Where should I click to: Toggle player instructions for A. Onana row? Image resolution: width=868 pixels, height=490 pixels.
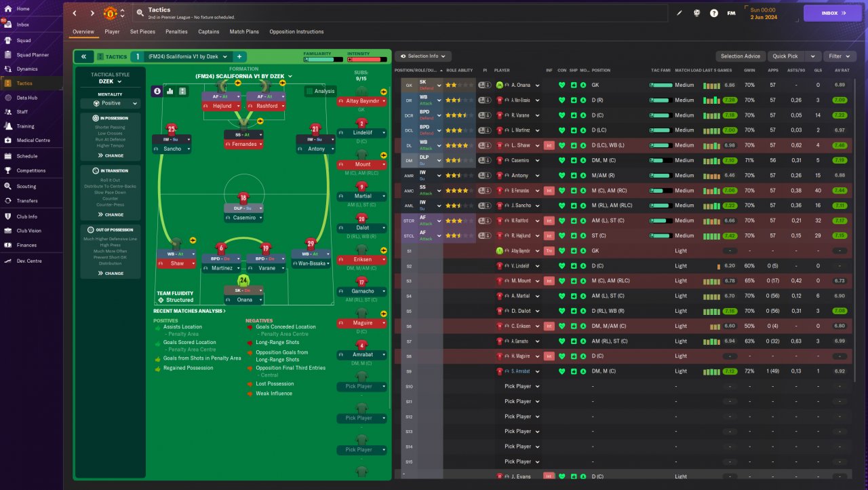[485, 85]
